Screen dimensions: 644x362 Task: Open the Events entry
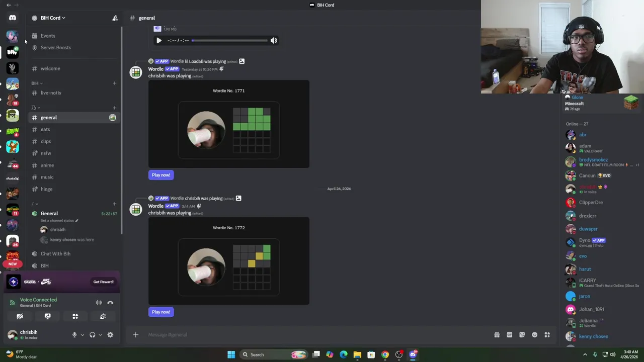pyautogui.click(x=48, y=36)
